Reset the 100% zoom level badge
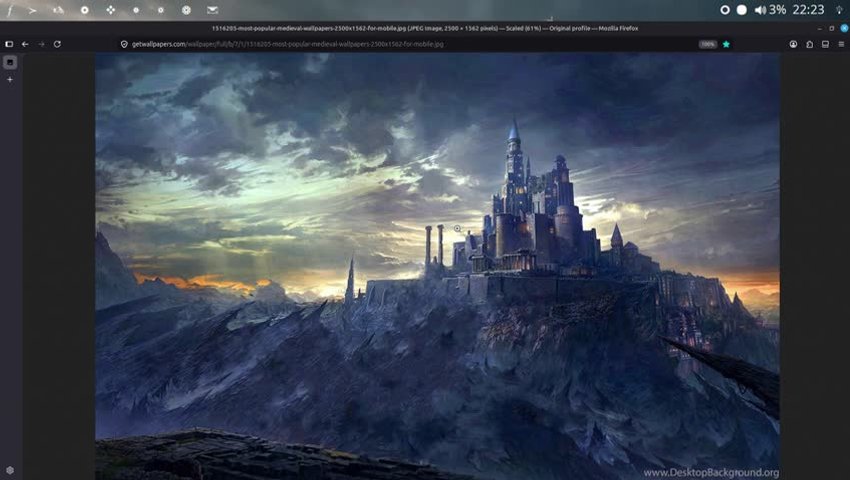850x480 pixels. pos(707,44)
